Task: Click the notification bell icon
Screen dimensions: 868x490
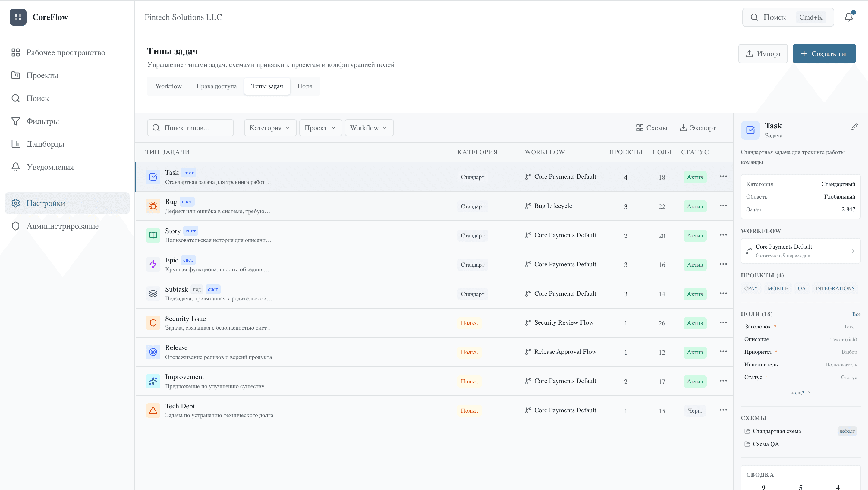Action: [x=848, y=17]
